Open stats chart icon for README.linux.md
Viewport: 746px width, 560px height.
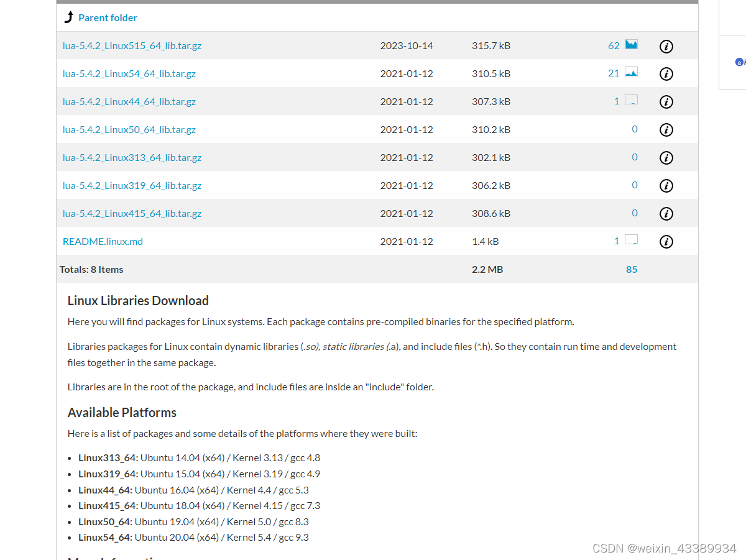631,240
